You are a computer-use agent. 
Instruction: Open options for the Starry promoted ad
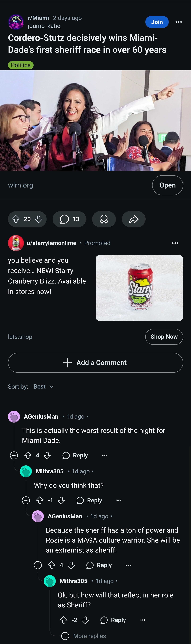[175, 243]
